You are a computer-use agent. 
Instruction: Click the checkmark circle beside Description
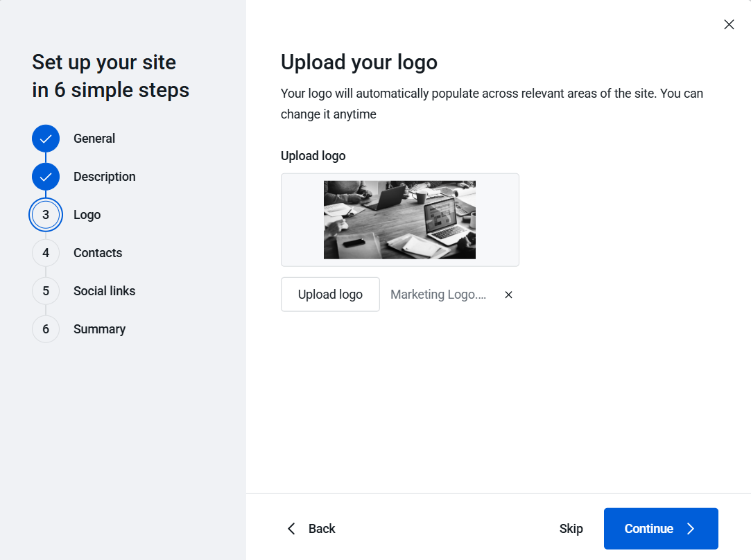(x=46, y=177)
